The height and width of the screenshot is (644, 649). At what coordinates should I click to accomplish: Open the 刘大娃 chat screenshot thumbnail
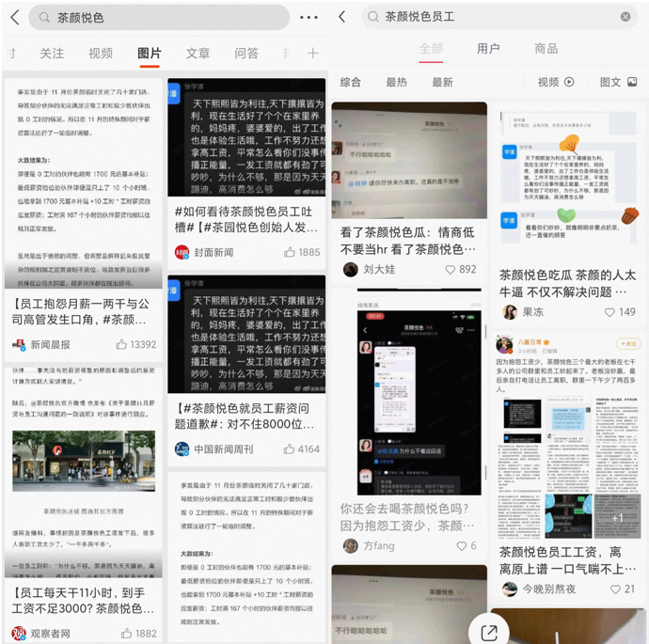(x=409, y=161)
